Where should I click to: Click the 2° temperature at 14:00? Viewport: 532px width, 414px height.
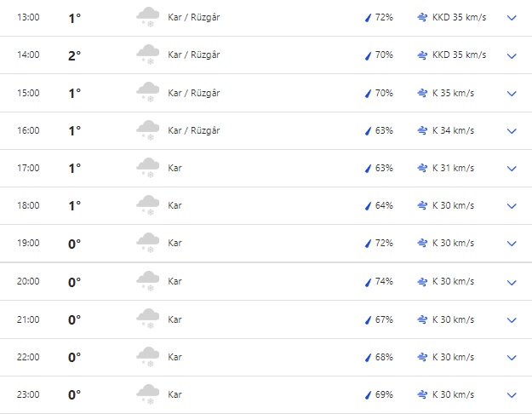(75, 55)
